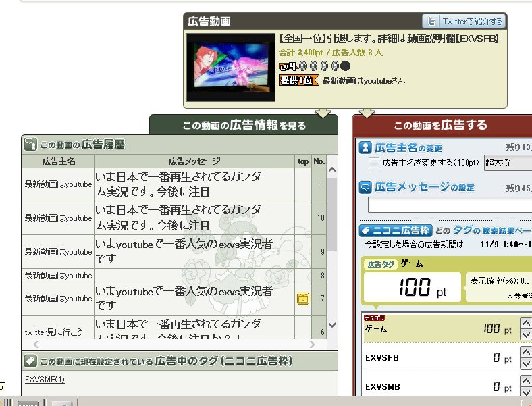Viewport: 532px width, 406px height.
Task: Click the 広告中のタグ tag icon
Action: (x=30, y=361)
